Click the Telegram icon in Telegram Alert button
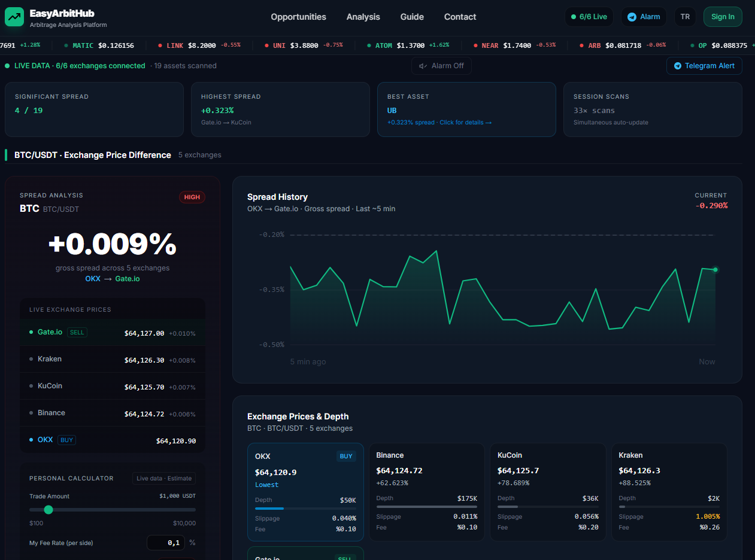This screenshot has width=755, height=560. tap(678, 66)
